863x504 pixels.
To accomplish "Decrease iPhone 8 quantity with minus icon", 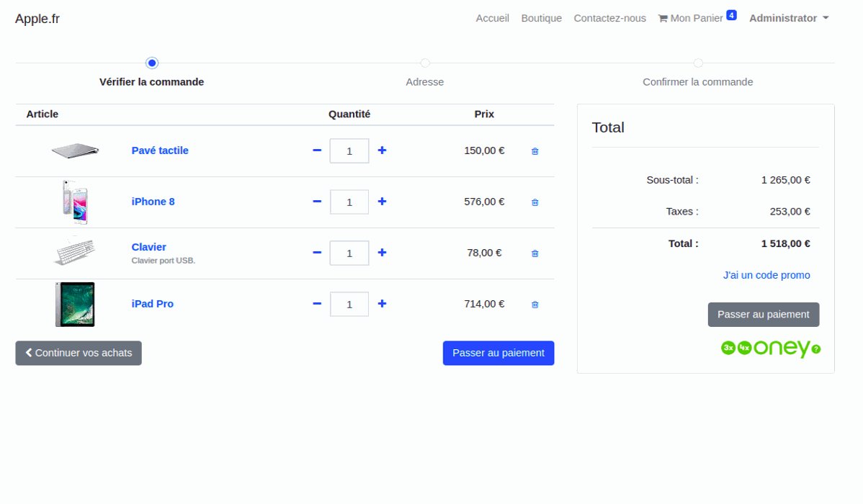I will (x=317, y=202).
